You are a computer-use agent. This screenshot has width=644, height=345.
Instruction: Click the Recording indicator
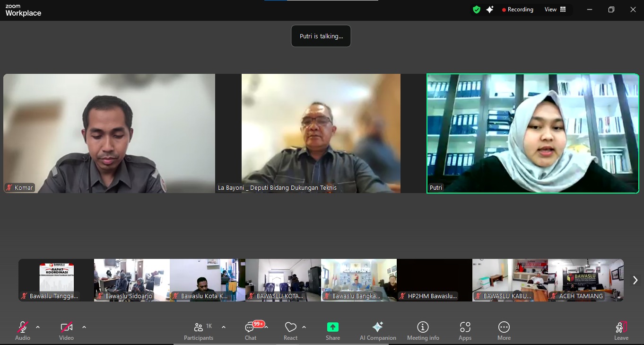[518, 9]
